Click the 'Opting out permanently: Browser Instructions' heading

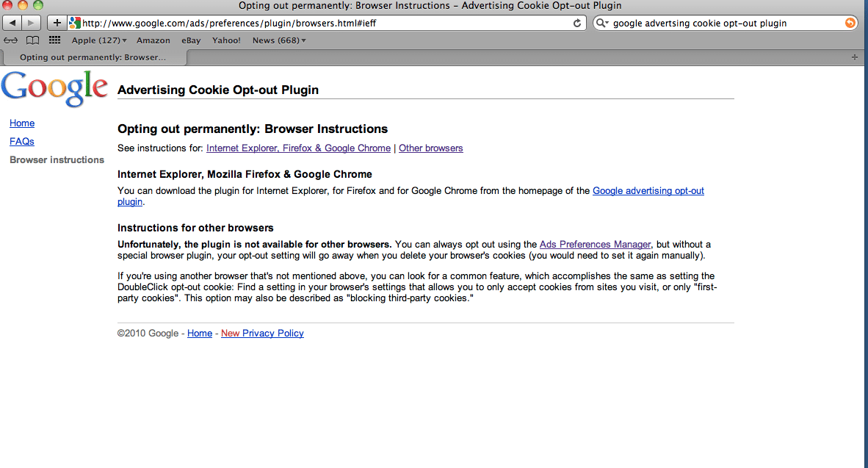(253, 129)
